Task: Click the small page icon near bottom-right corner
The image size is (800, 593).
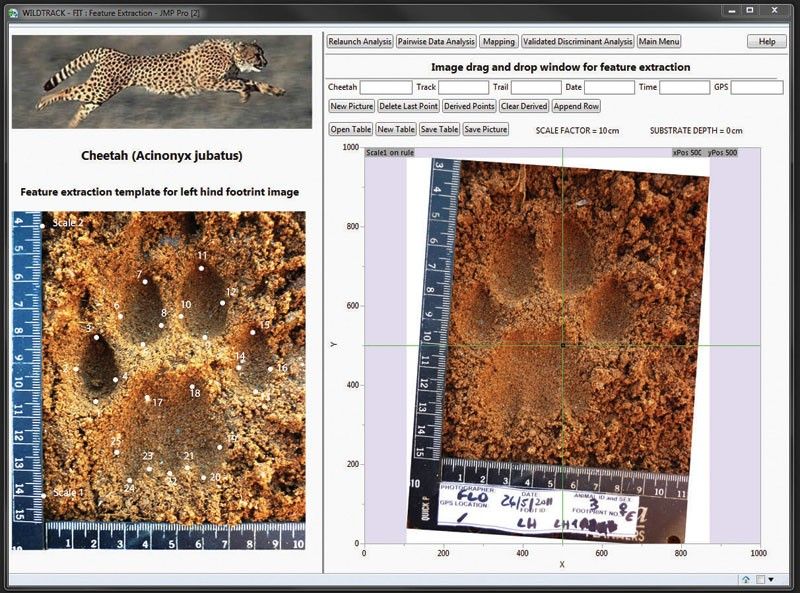Action: 760,579
